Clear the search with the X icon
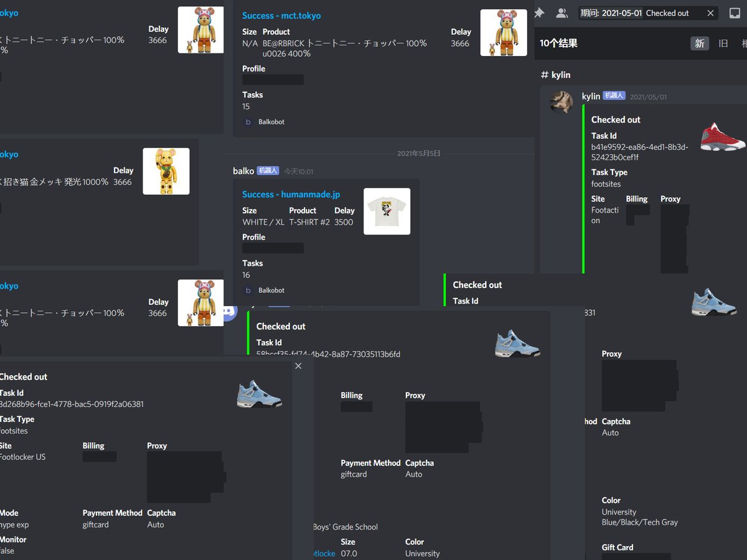Image resolution: width=747 pixels, height=560 pixels. coord(710,13)
